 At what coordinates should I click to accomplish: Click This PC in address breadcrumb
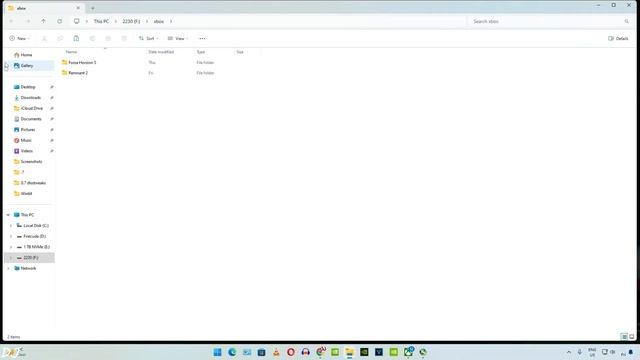tap(101, 21)
